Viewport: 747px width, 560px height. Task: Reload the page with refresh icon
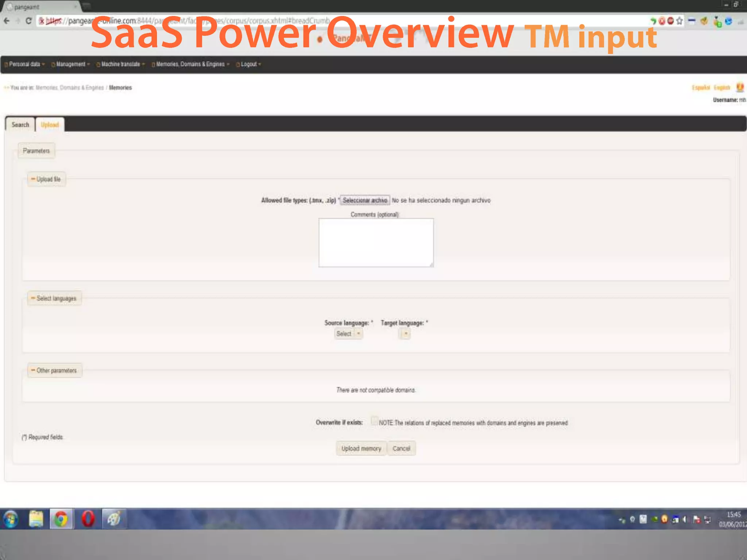29,21
